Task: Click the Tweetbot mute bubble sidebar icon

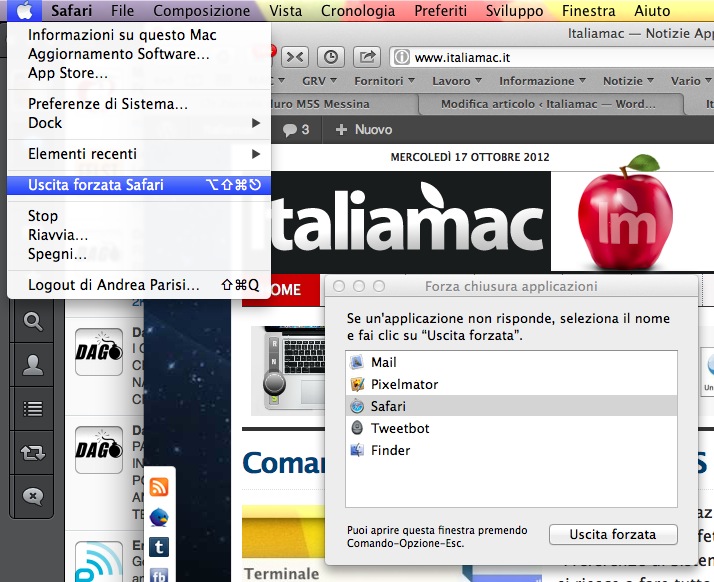Action: [33, 496]
